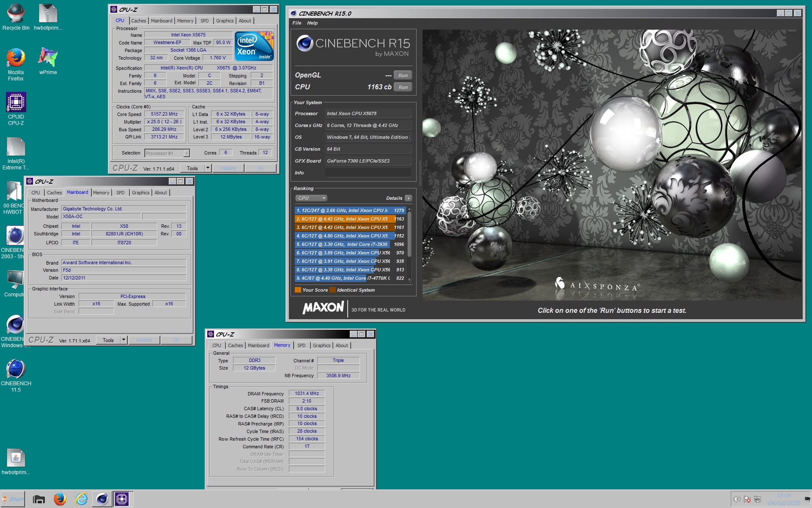Viewport: 812px width, 508px height.
Task: Click the orange Your Score legend swatch
Action: [x=298, y=290]
